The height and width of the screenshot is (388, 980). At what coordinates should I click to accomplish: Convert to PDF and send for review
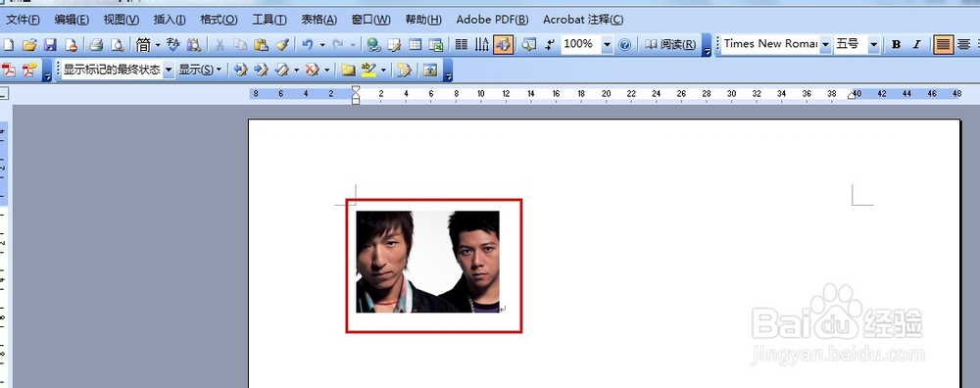coord(29,70)
